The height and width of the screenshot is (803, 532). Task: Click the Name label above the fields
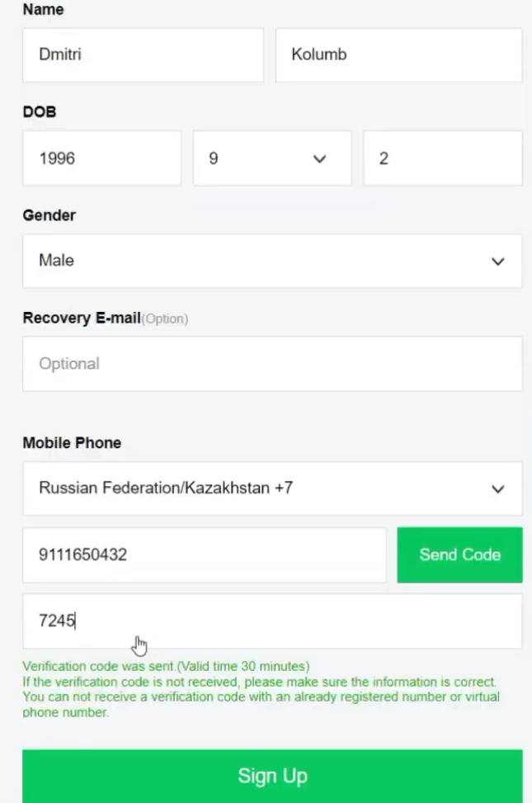point(43,9)
